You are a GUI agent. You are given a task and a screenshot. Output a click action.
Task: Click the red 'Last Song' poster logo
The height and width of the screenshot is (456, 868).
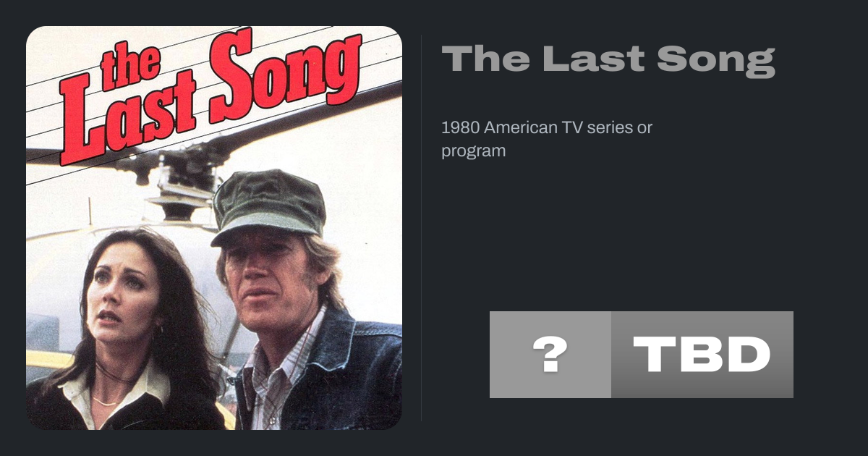click(217, 94)
